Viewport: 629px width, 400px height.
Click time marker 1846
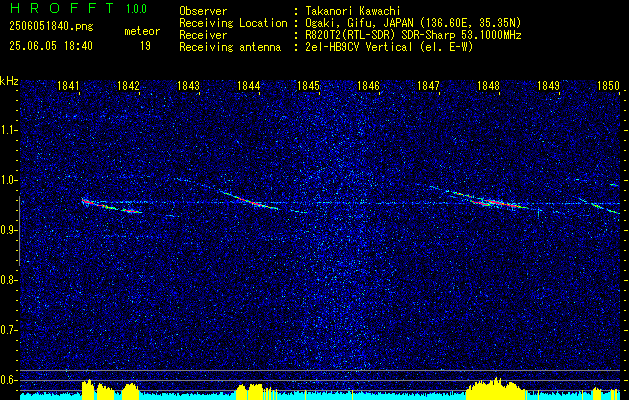[368, 85]
